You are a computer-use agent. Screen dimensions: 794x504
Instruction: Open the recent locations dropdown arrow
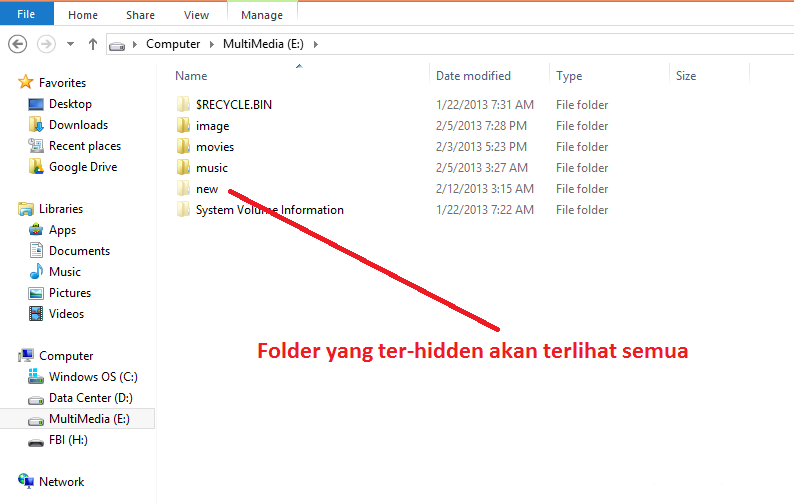pos(70,44)
